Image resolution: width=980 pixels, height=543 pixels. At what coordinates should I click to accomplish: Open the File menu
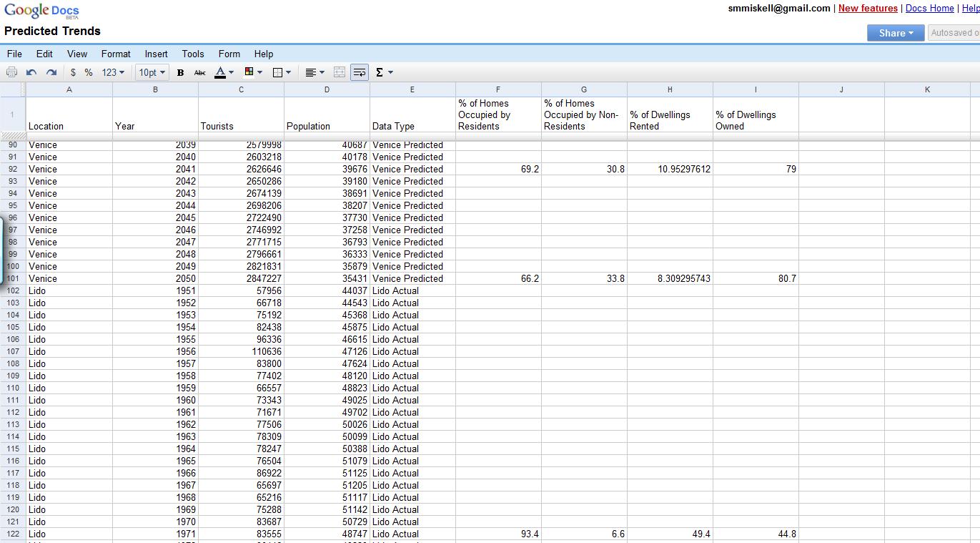pos(14,54)
